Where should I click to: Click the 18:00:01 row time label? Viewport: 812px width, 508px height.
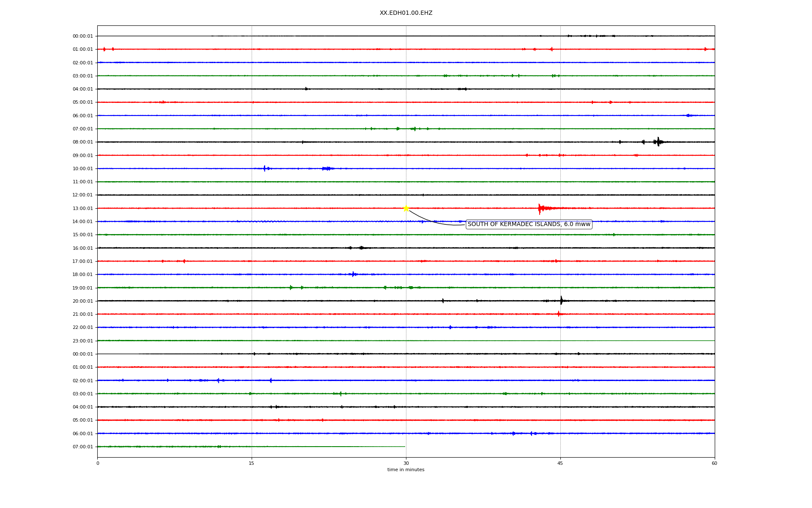82,274
